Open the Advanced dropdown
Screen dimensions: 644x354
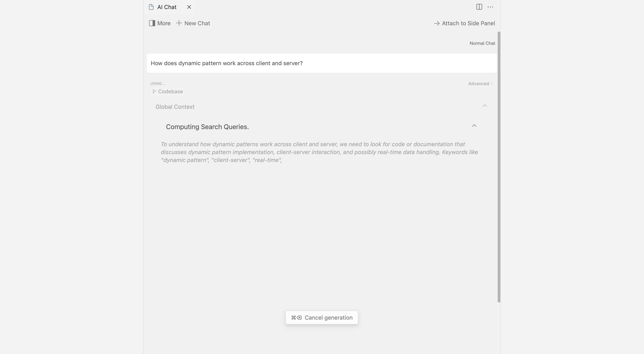pyautogui.click(x=480, y=84)
